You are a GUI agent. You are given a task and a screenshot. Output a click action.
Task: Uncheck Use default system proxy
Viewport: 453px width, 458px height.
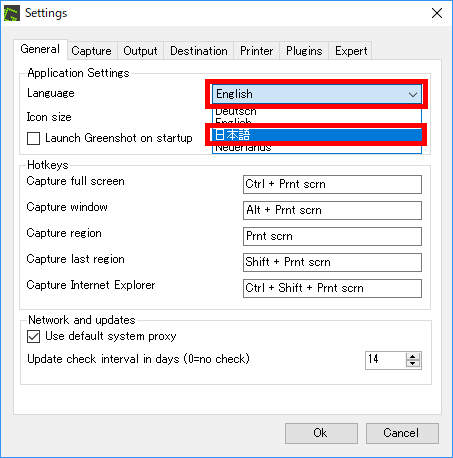tap(33, 336)
